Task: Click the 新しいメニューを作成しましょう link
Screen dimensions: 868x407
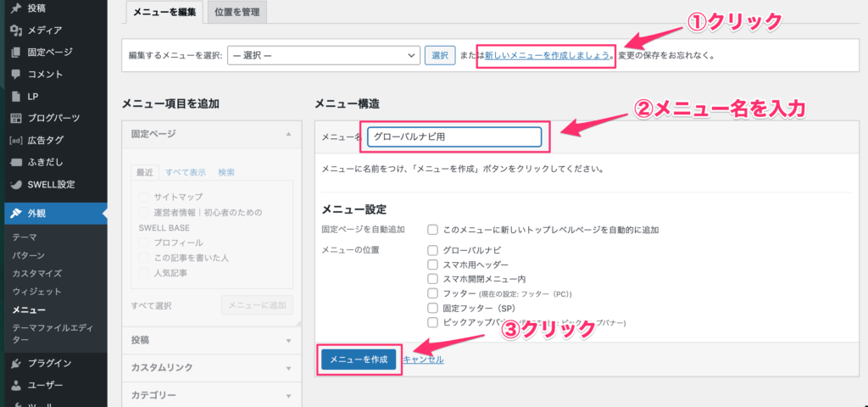Action: (547, 55)
